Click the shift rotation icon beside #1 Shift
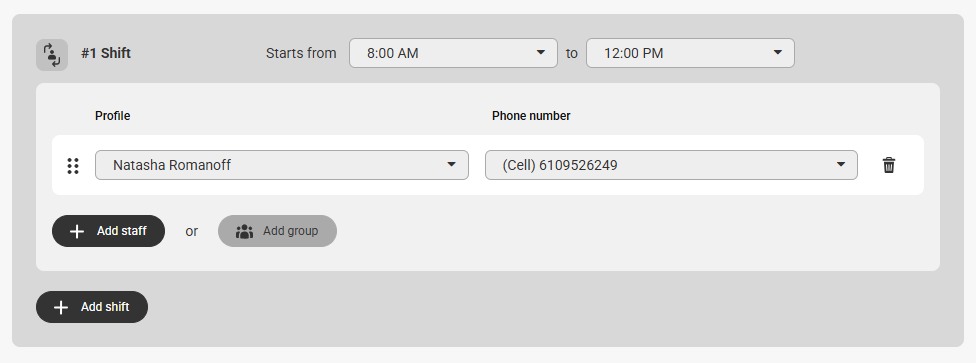976x363 pixels. pyautogui.click(x=52, y=55)
